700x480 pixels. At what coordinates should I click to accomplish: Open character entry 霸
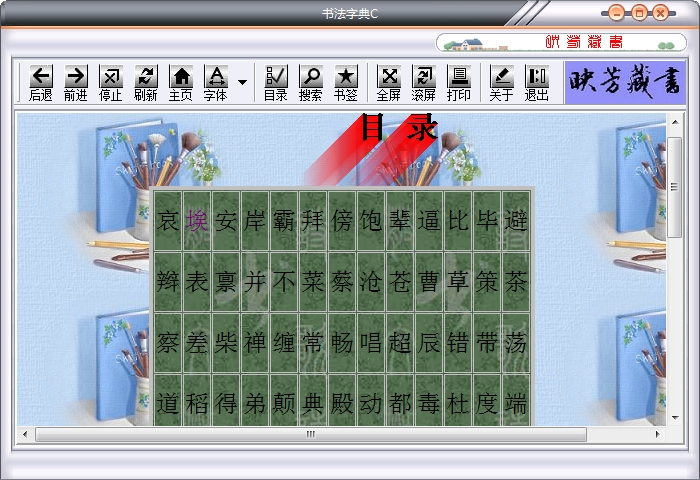[284, 221]
